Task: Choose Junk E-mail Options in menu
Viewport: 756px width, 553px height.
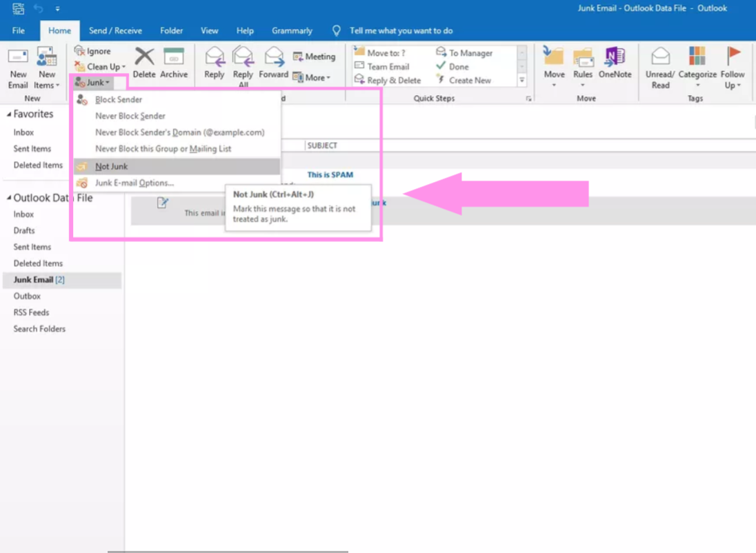Action: pyautogui.click(x=134, y=183)
